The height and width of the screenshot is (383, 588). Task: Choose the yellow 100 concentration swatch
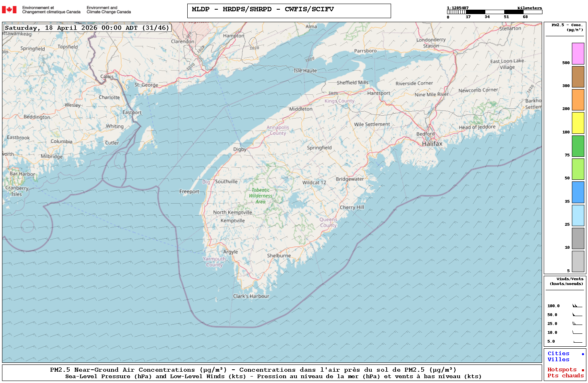coord(578,123)
